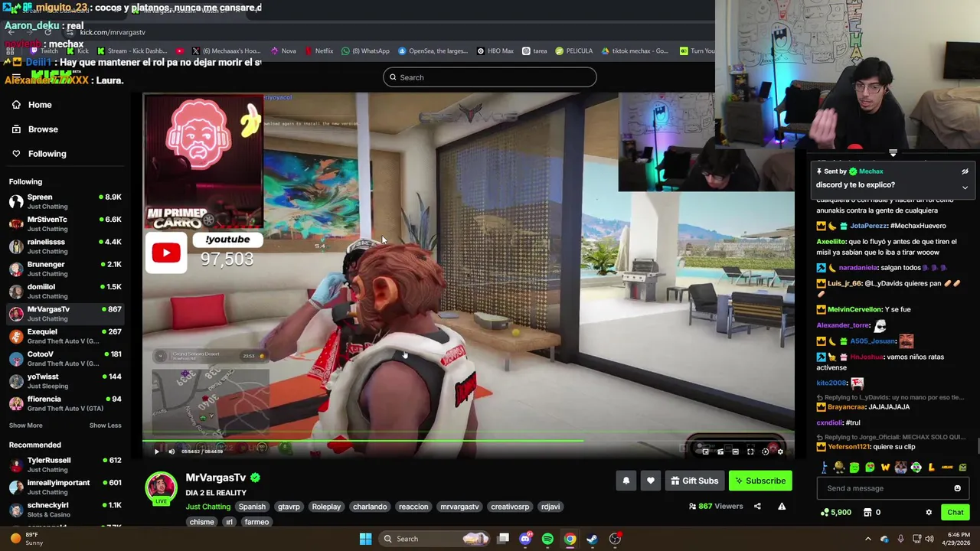Screen dimensions: 980x551
Task: Click the gtavrp tag
Action: (289, 507)
